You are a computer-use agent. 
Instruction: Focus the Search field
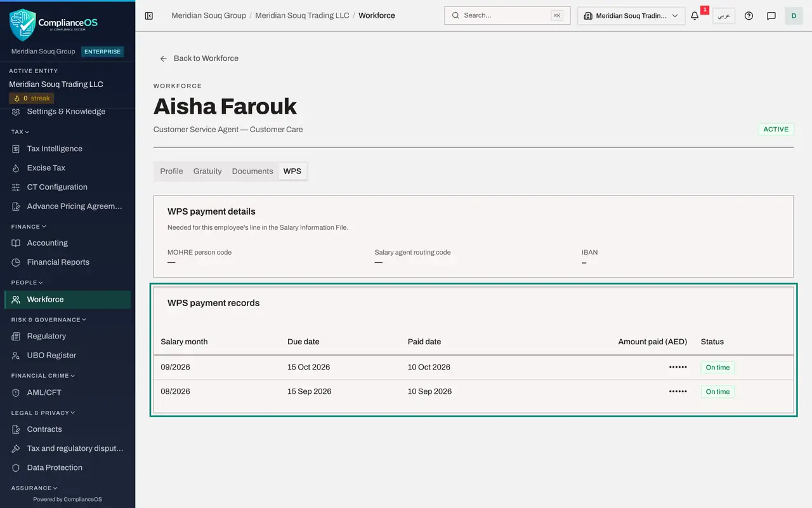(507, 16)
